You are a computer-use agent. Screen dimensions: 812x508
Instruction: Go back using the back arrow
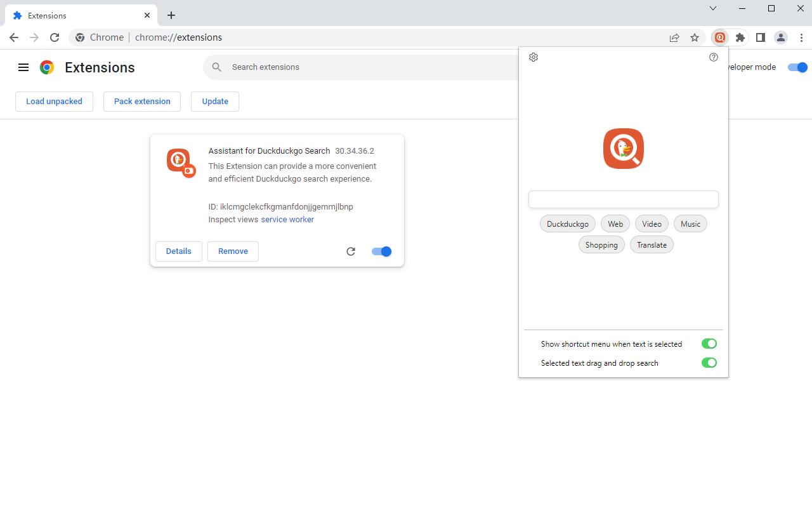pos(14,37)
